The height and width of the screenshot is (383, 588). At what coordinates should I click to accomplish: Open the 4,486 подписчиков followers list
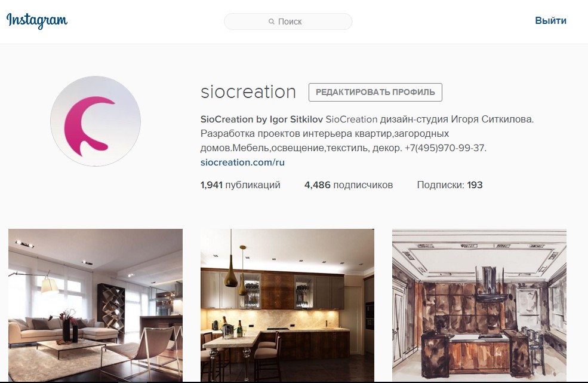pyautogui.click(x=349, y=185)
